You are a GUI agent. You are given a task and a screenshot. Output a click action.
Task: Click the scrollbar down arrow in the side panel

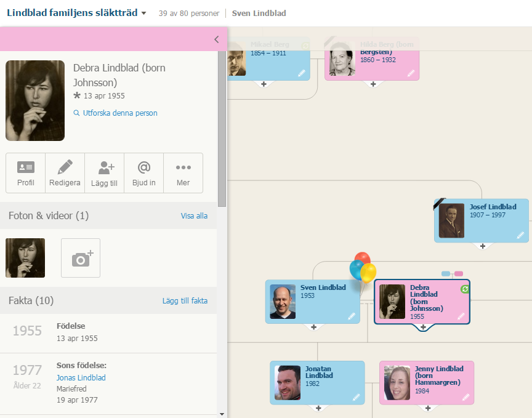point(222,414)
